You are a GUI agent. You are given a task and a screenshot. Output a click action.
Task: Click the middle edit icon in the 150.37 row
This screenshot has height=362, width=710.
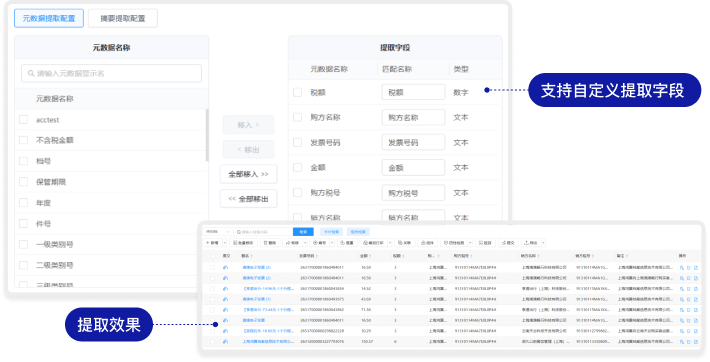point(689,342)
